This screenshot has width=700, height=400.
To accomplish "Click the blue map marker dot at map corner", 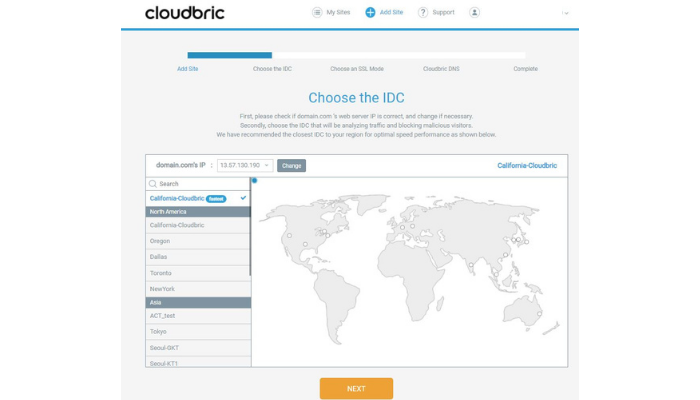I will click(255, 181).
